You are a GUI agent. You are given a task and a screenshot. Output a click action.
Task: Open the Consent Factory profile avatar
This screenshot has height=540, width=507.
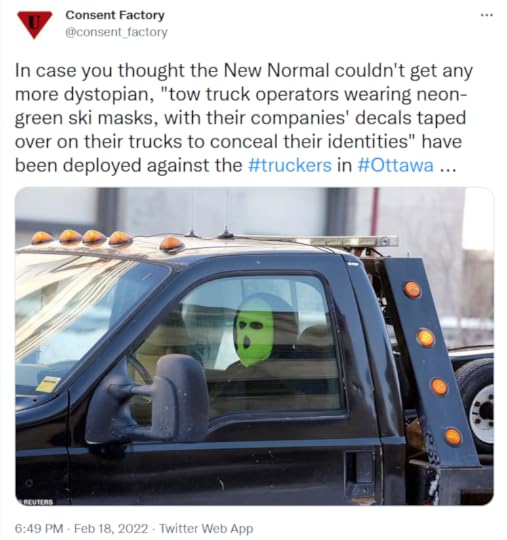pyautogui.click(x=34, y=24)
